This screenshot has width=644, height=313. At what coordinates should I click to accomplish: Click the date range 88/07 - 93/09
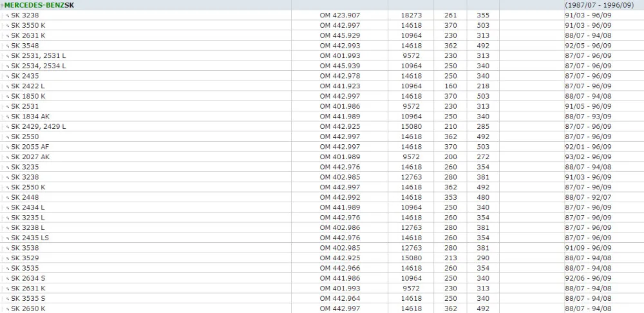588,116
